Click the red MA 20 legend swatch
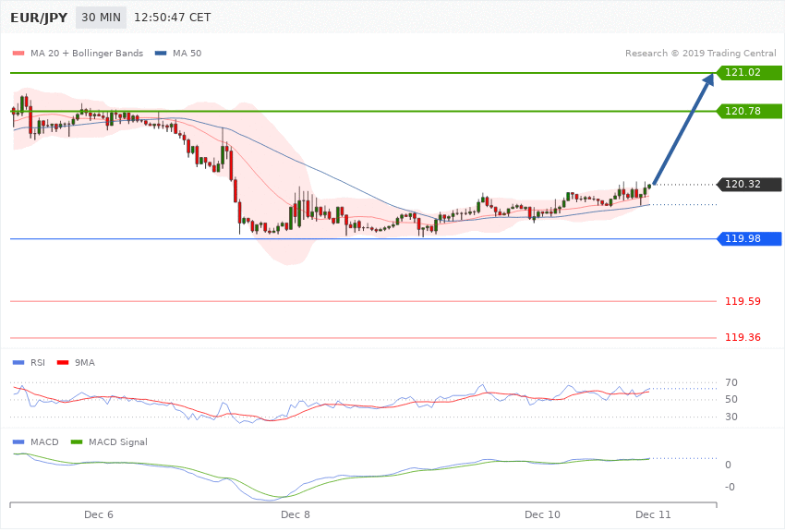This screenshot has height=532, width=785. click(18, 53)
